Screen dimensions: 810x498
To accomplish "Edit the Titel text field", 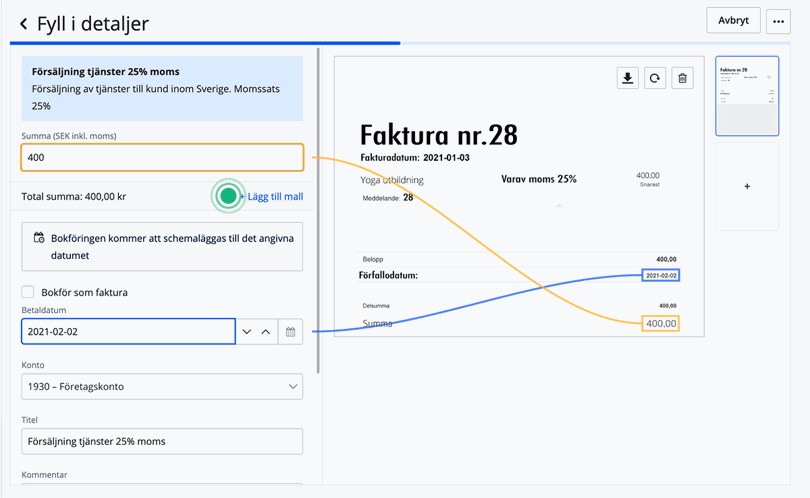I will 161,441.
